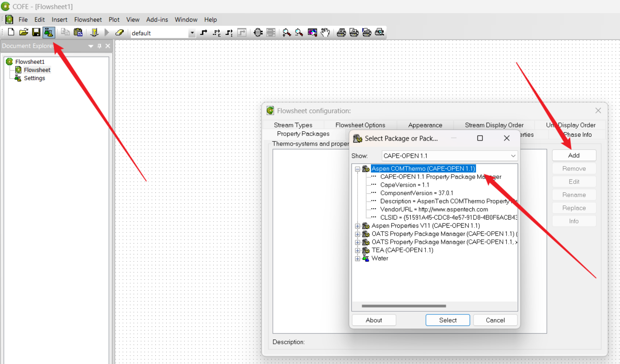Click the validate flowsheet toolbar icon
The image size is (620, 364).
[x=94, y=33]
